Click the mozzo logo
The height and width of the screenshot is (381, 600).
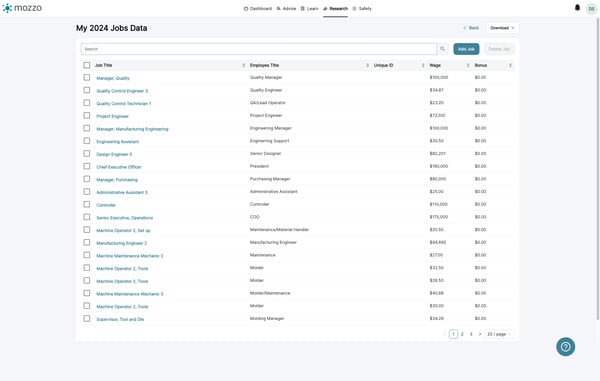tap(22, 8)
